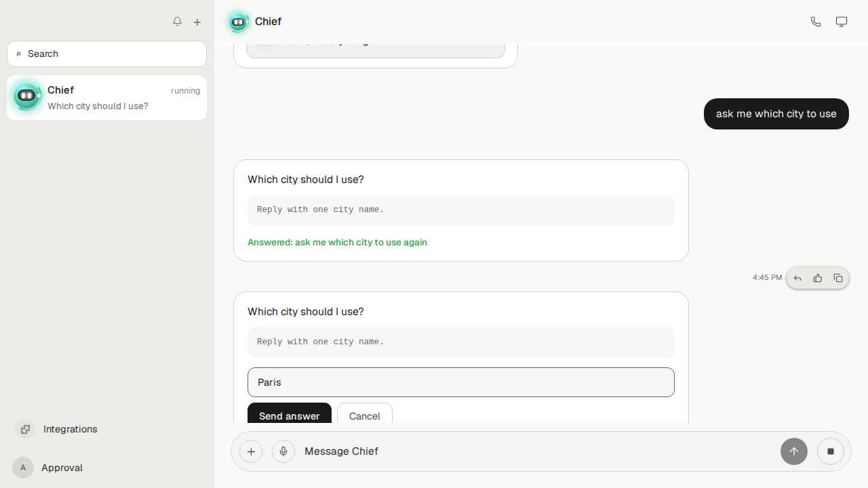Select the Chief conversation in sidebar
This screenshot has height=488, width=868.
tap(106, 98)
